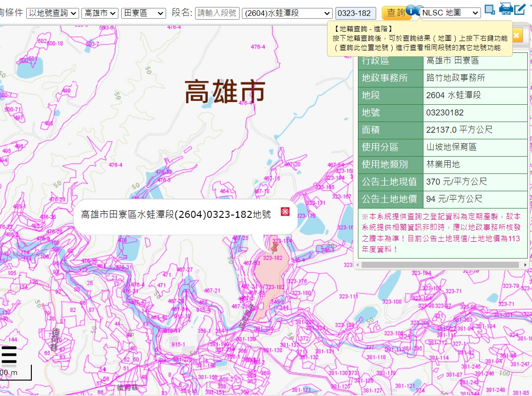
Task: Open the PDF print icon
Action: pos(506,9)
